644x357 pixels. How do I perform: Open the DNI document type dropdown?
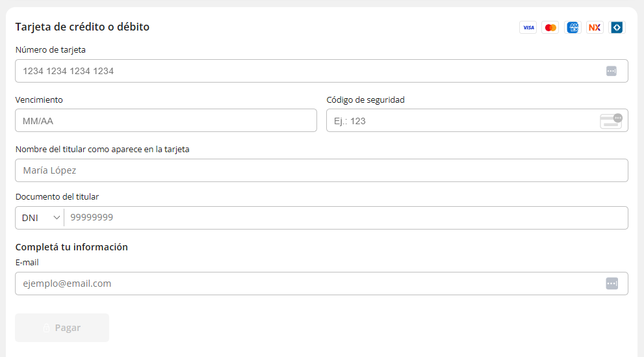(40, 218)
